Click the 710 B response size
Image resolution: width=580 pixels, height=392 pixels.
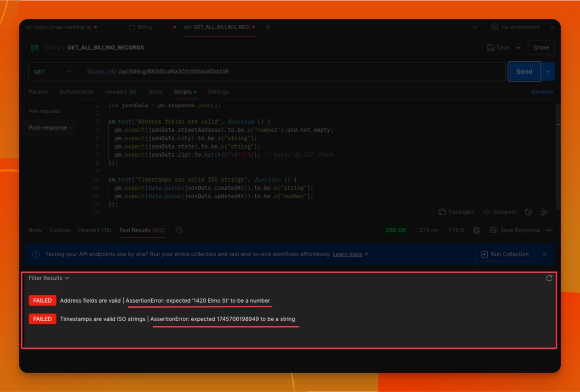456,230
